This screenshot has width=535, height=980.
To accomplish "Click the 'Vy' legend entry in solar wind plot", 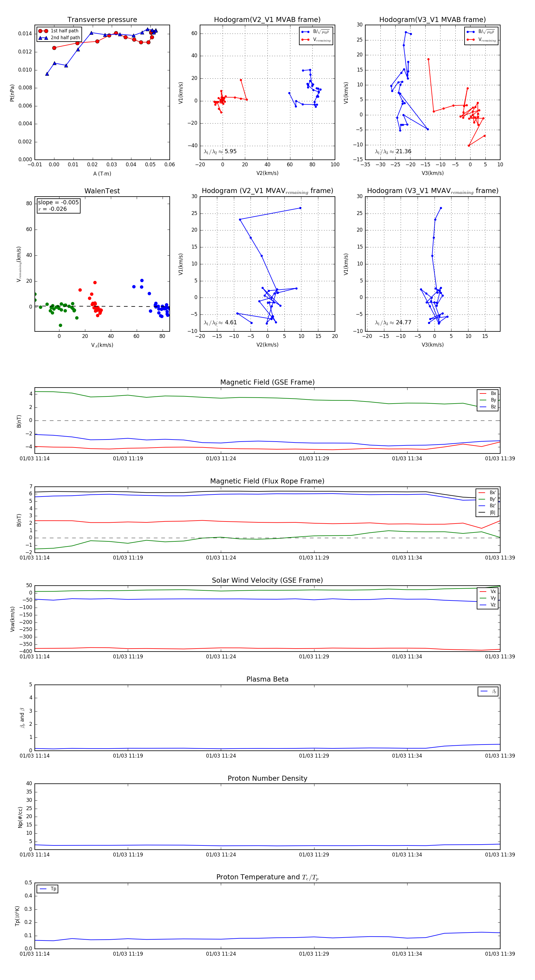I will tap(488, 598).
